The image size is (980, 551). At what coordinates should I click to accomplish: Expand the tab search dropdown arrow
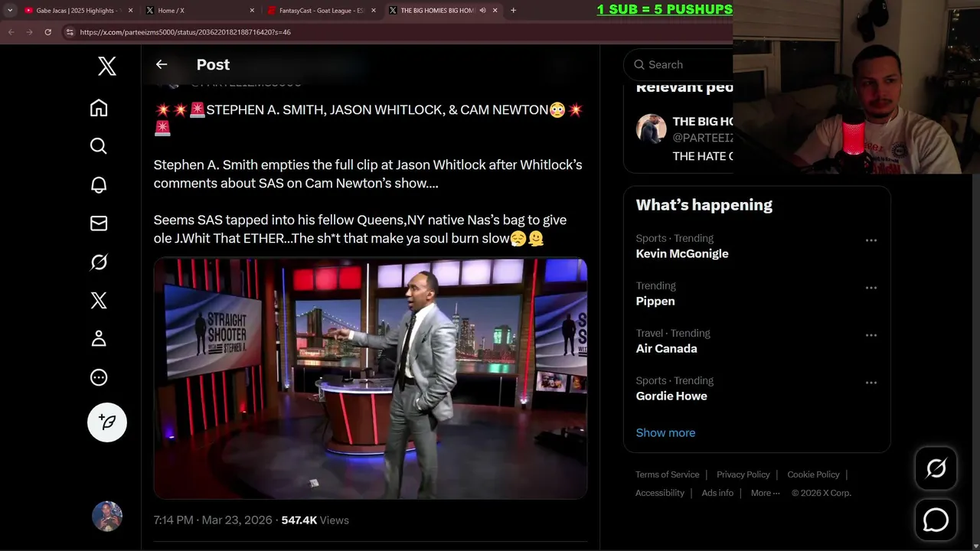[10, 11]
